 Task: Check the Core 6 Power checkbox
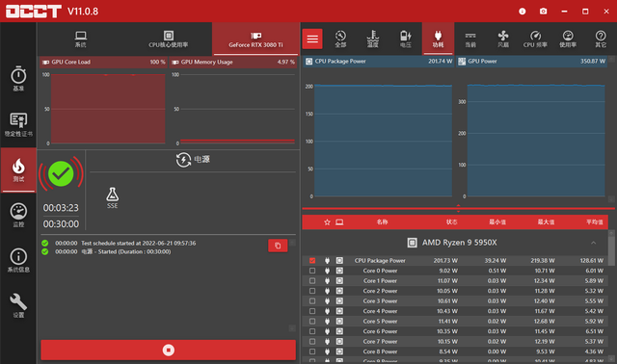312,331
